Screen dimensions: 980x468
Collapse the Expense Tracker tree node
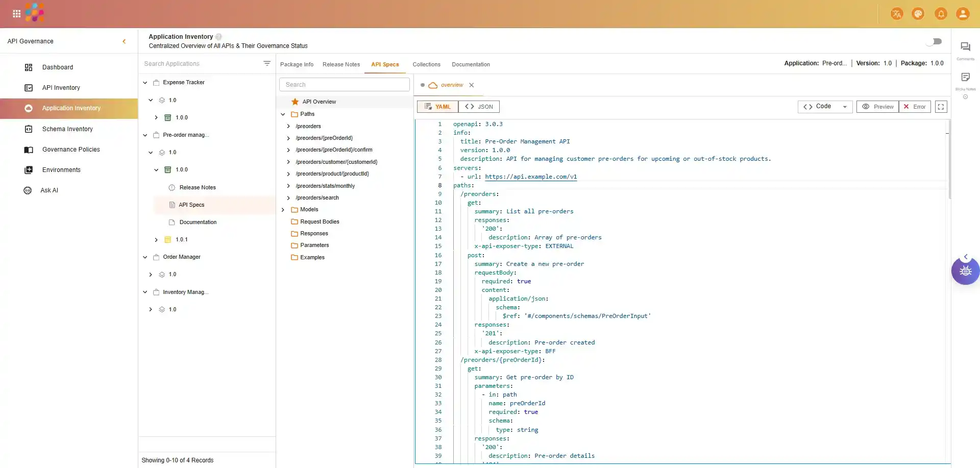[145, 83]
